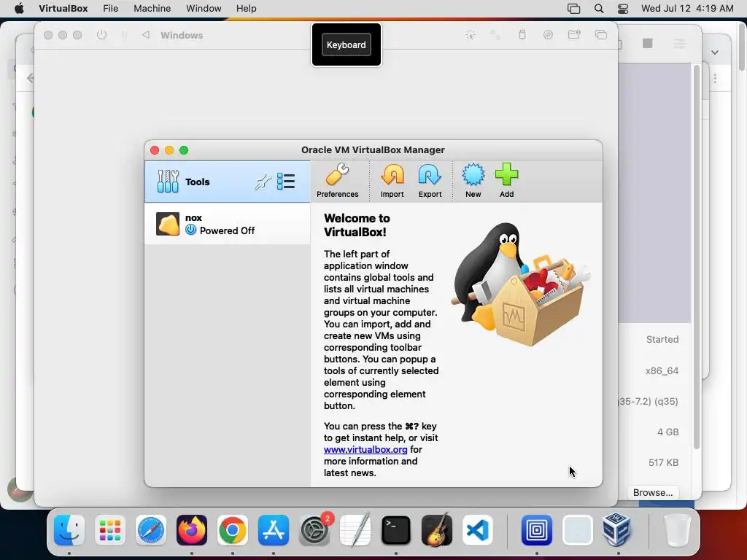Open Control Center in menu bar
The height and width of the screenshot is (560, 747).
click(623, 9)
